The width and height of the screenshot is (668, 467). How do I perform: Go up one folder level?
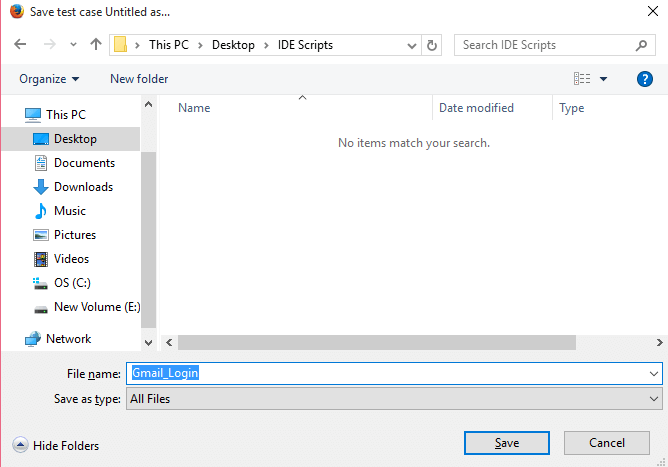[96, 44]
